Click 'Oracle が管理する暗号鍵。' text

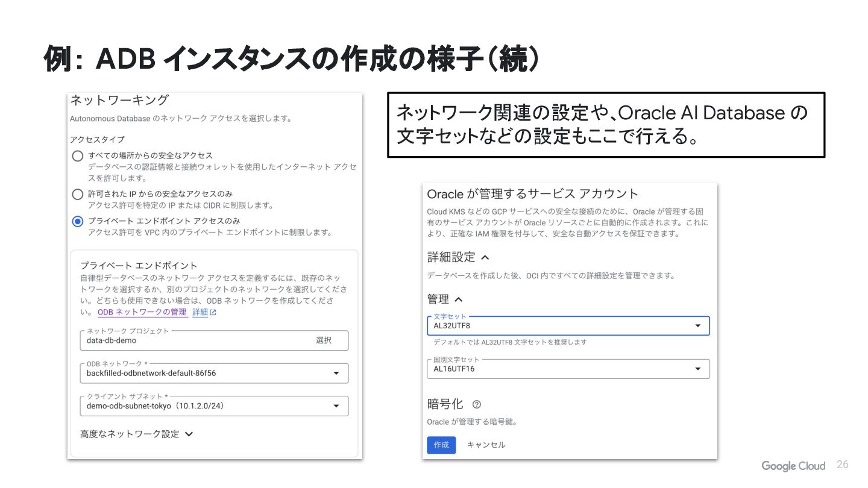click(x=472, y=422)
